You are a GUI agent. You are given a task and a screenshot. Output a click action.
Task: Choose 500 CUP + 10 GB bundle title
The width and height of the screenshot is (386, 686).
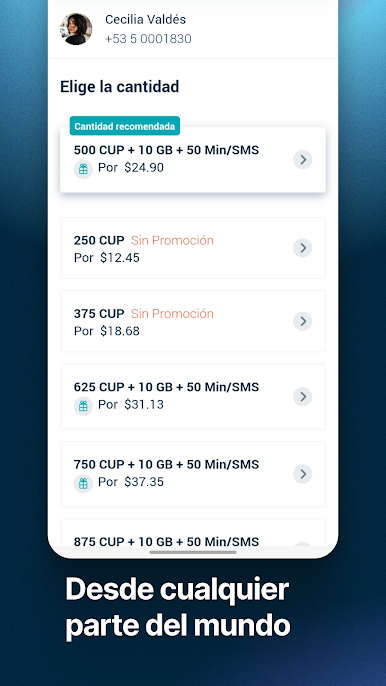pos(166,150)
